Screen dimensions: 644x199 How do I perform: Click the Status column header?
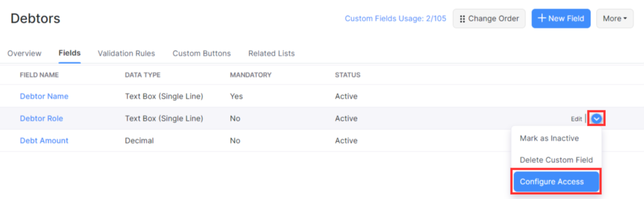[x=347, y=75]
